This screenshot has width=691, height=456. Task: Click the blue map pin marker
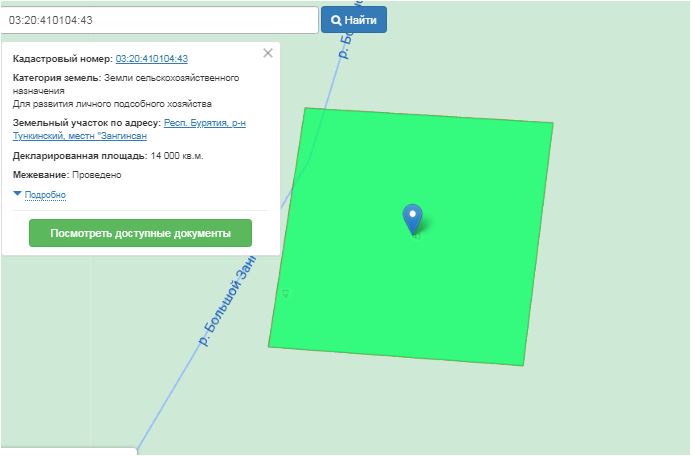412,217
